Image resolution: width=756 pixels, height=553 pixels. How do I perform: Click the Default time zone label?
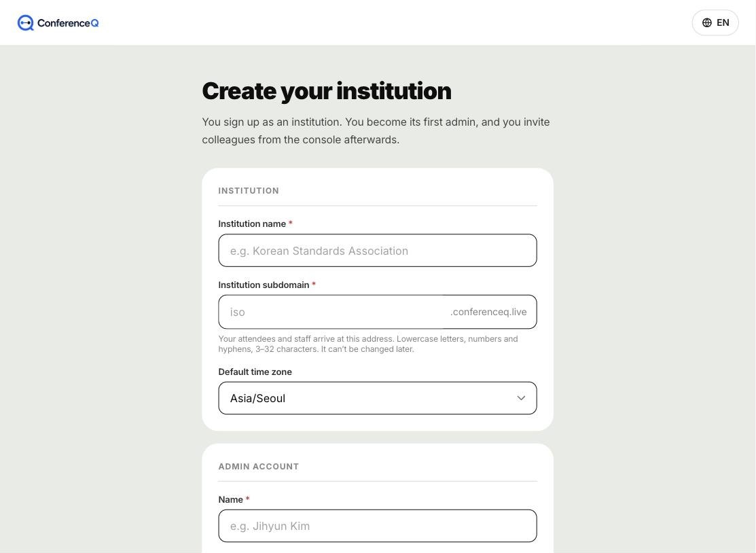click(x=255, y=372)
